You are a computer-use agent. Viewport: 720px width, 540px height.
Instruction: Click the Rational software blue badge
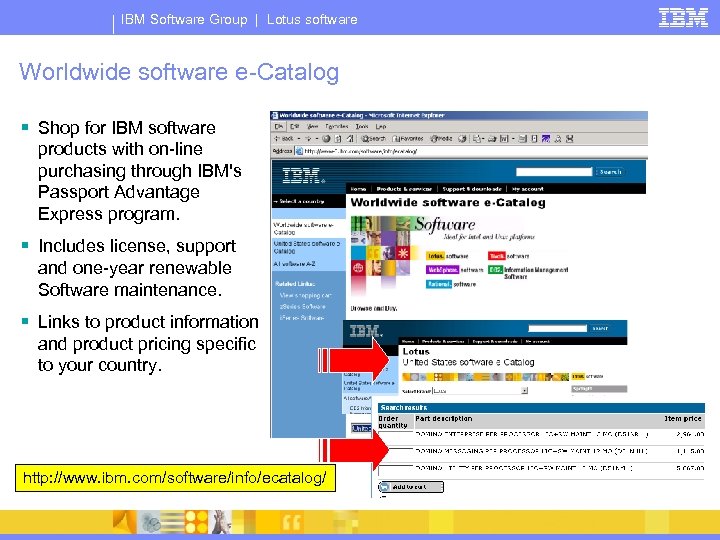click(451, 284)
